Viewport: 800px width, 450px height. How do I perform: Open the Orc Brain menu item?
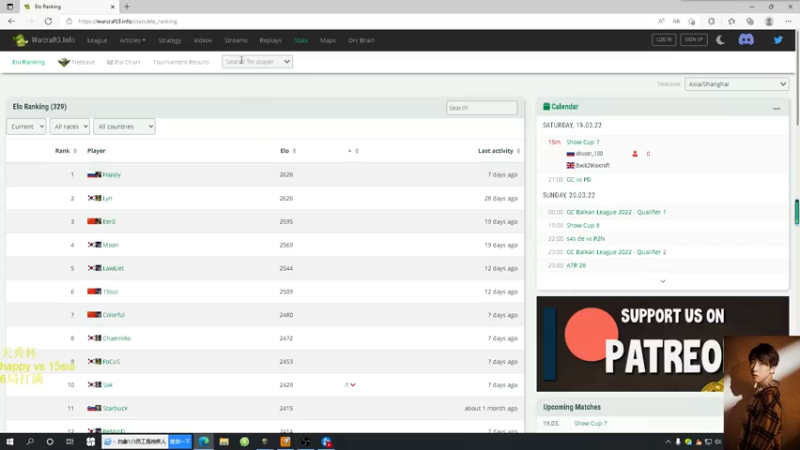(361, 40)
